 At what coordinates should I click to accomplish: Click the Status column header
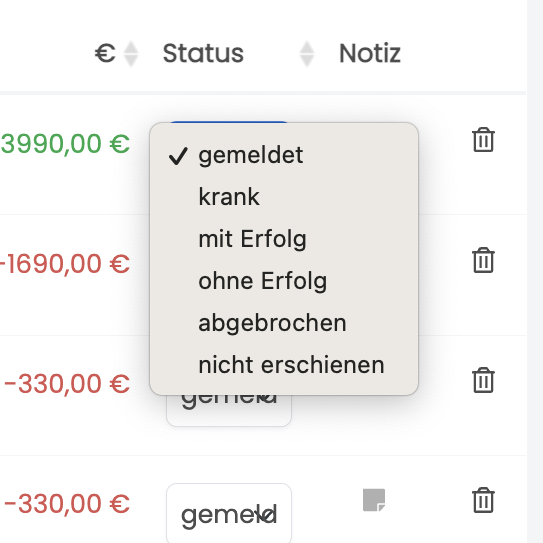pos(203,53)
